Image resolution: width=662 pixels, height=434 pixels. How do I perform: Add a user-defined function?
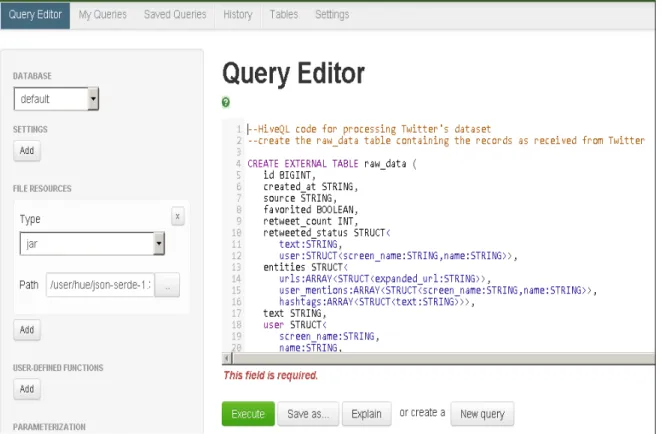[27, 389]
